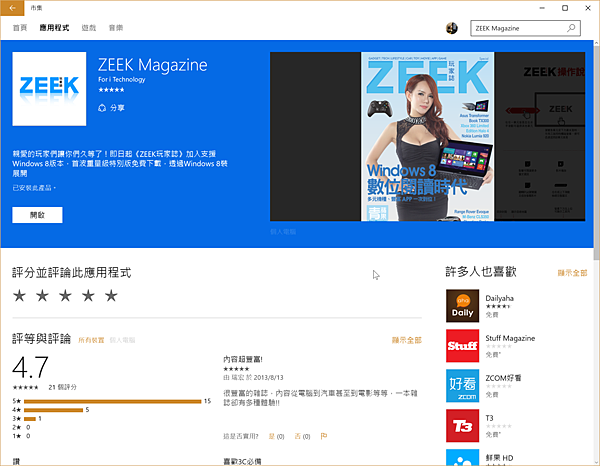
Task: Click the share icon beside 分享
Action: pos(102,108)
